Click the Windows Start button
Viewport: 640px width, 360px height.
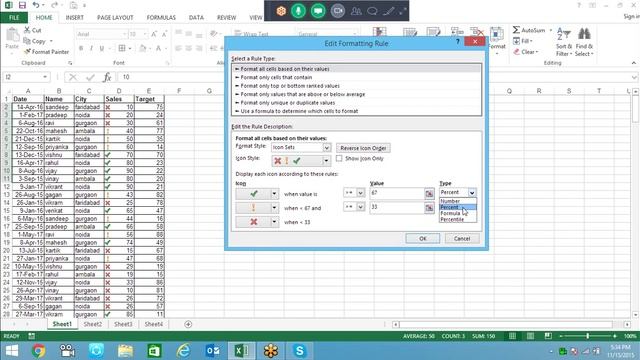click(x=11, y=350)
